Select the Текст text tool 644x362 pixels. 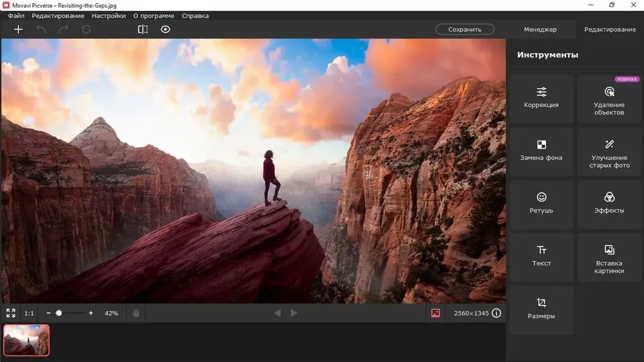click(x=542, y=257)
